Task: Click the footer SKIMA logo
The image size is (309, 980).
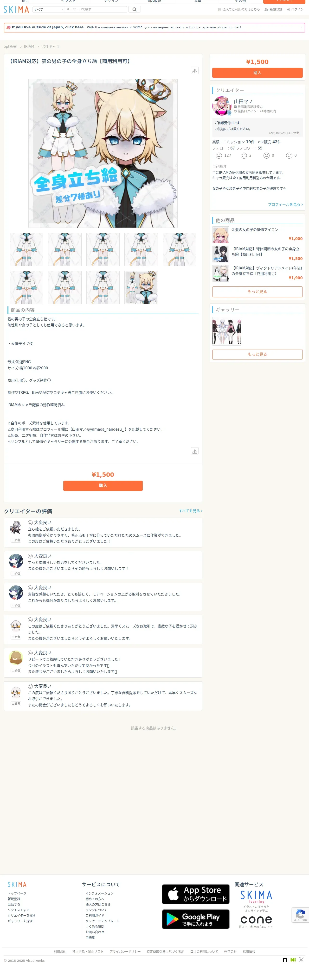Action: click(x=17, y=885)
